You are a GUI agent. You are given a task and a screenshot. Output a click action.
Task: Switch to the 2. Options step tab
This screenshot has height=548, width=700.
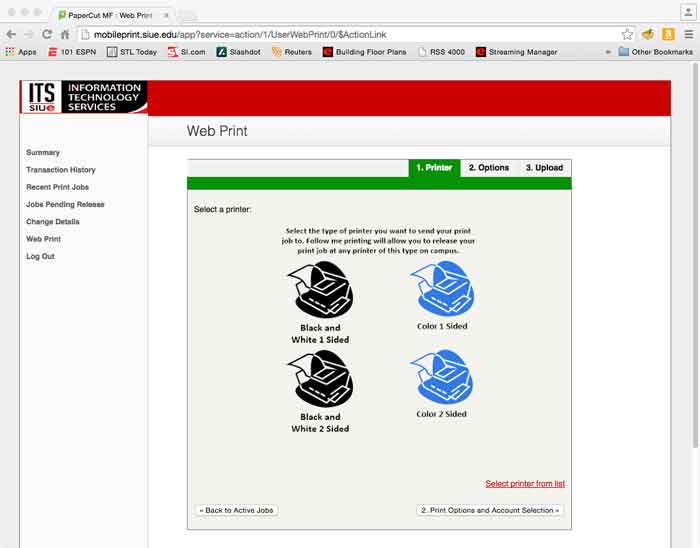tap(489, 168)
